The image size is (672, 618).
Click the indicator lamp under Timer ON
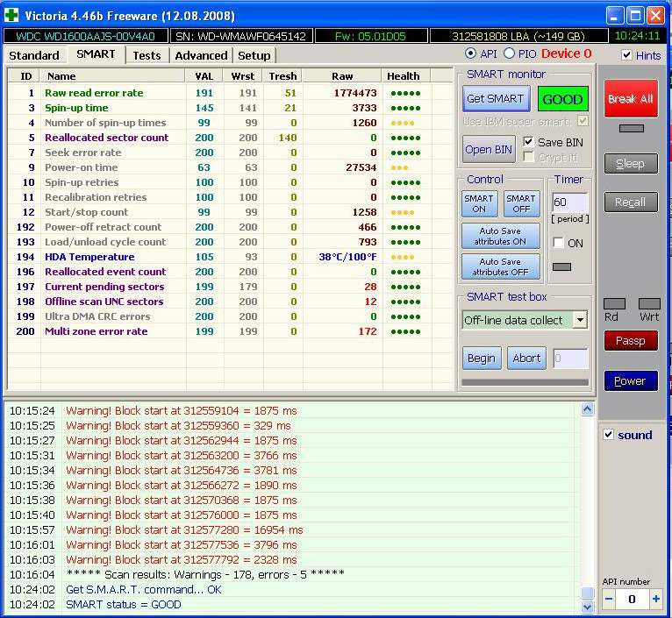(x=561, y=266)
